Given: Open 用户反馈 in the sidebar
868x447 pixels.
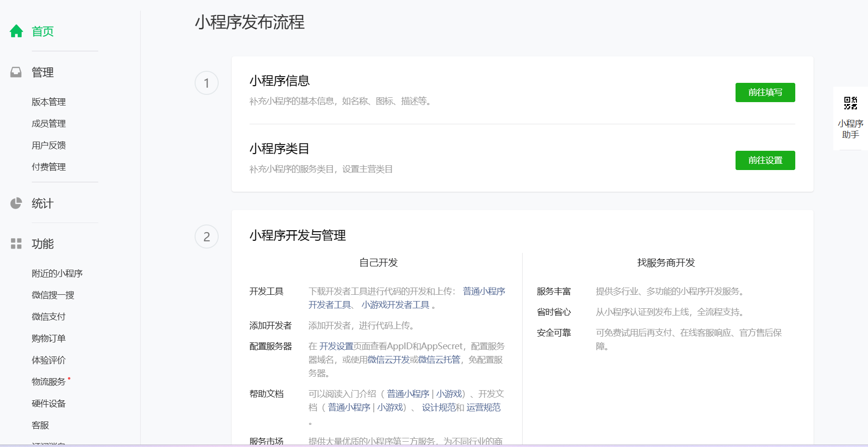Looking at the screenshot, I should pyautogui.click(x=49, y=145).
